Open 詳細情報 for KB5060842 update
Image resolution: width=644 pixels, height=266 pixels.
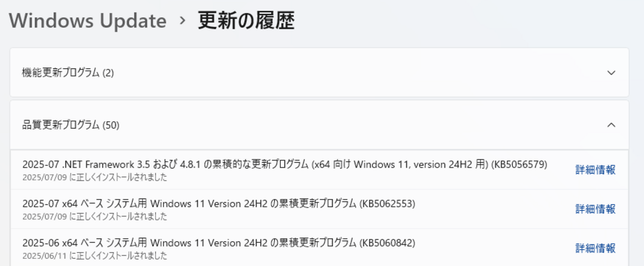(x=595, y=248)
